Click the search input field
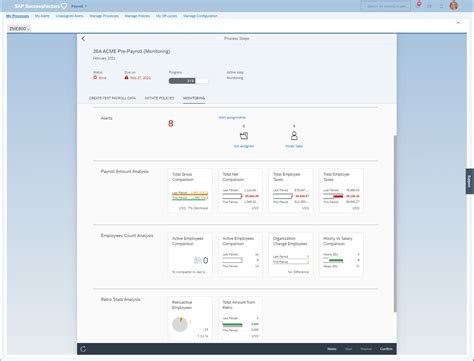Viewport: 474px width, 361px height. (385, 6)
